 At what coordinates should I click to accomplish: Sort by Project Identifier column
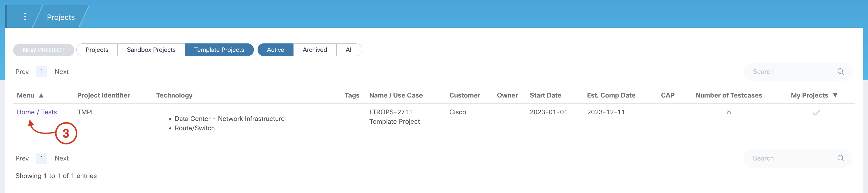[103, 95]
